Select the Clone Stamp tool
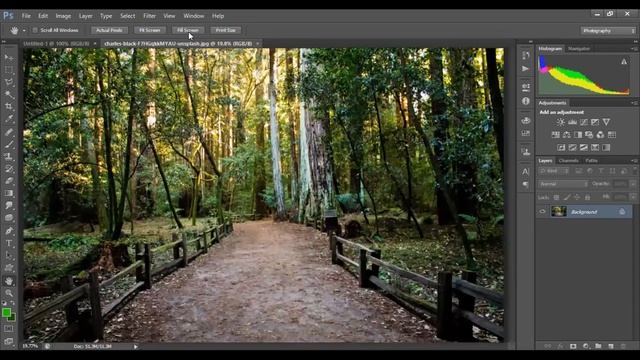 [x=9, y=156]
